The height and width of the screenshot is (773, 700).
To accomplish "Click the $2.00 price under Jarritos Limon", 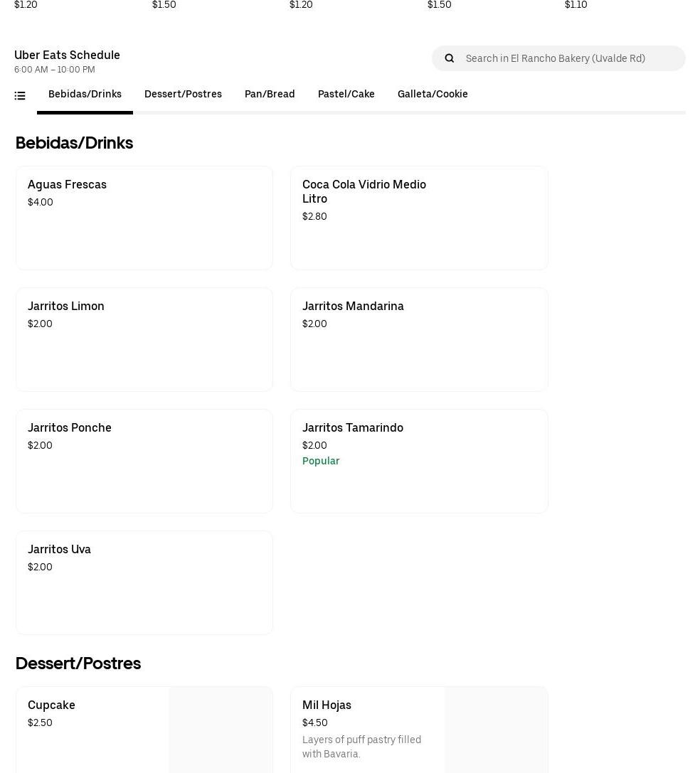I will coord(40,324).
